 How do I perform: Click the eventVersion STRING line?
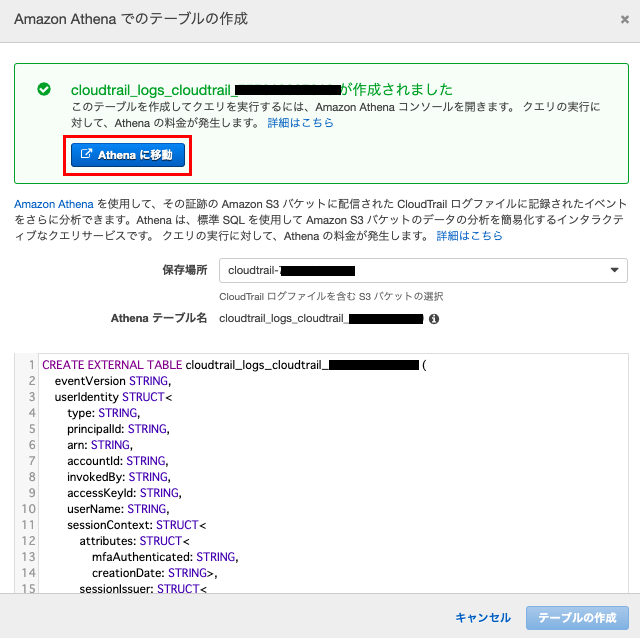point(113,381)
